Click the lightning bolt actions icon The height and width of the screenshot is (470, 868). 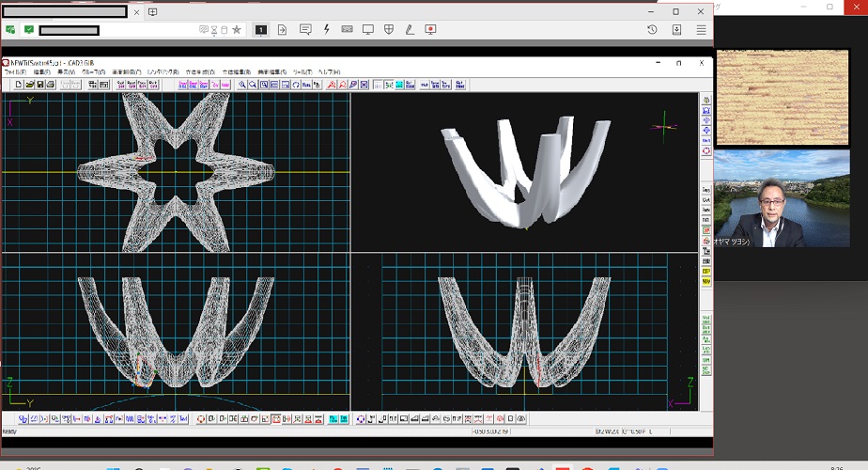point(326,30)
